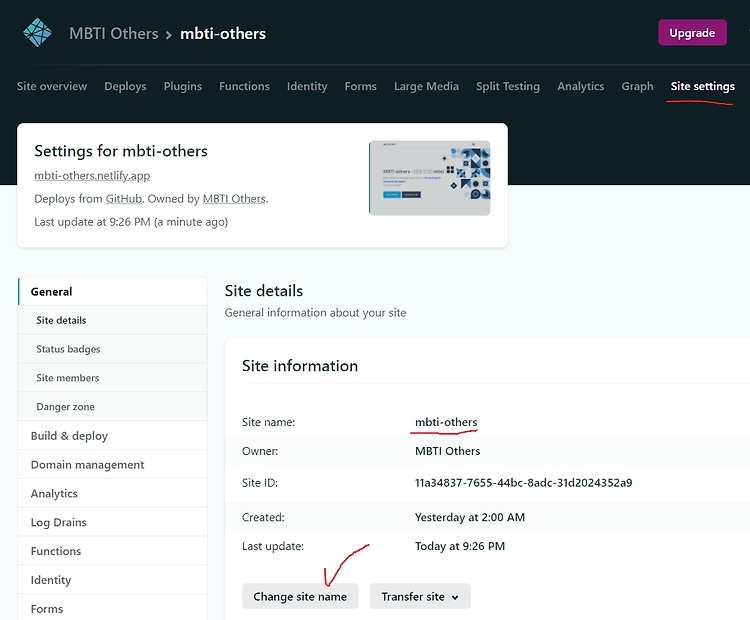The image size is (750, 620).
Task: Switch to the Plugins tab
Action: [183, 86]
